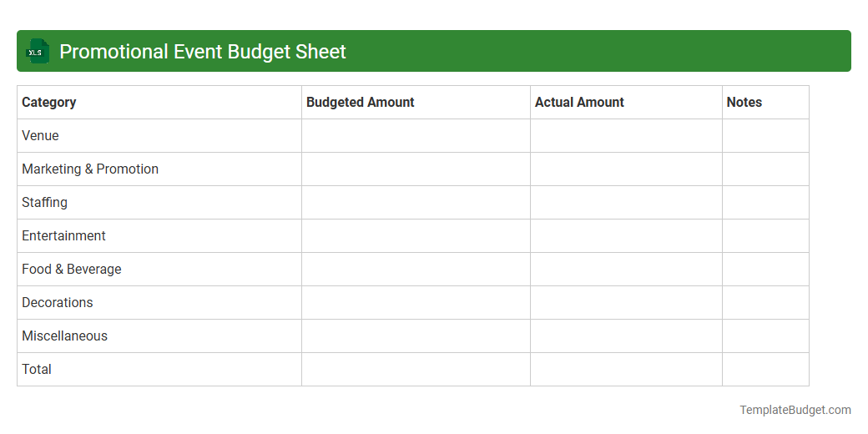
Task: Click the Actual Amount cell for Total
Action: tap(626, 369)
